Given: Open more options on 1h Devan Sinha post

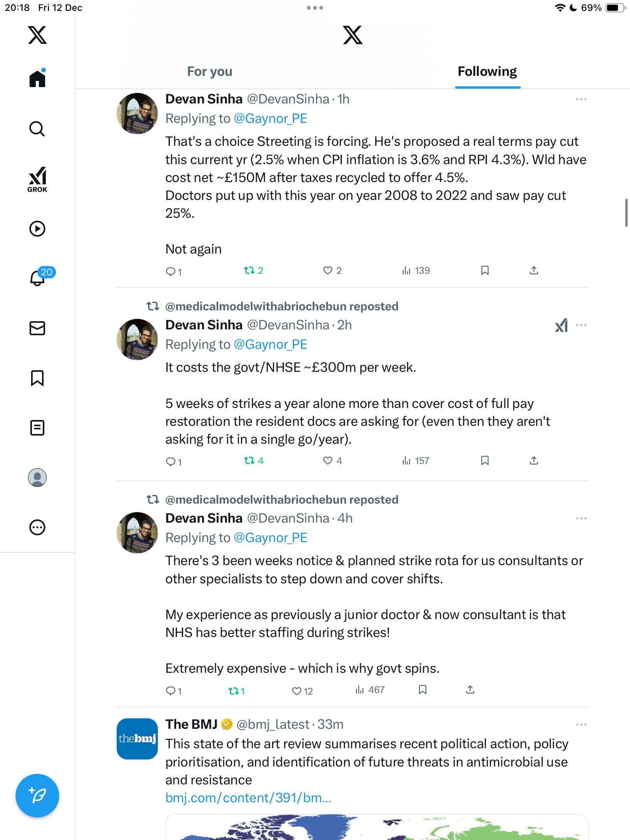Looking at the screenshot, I should coord(581,99).
